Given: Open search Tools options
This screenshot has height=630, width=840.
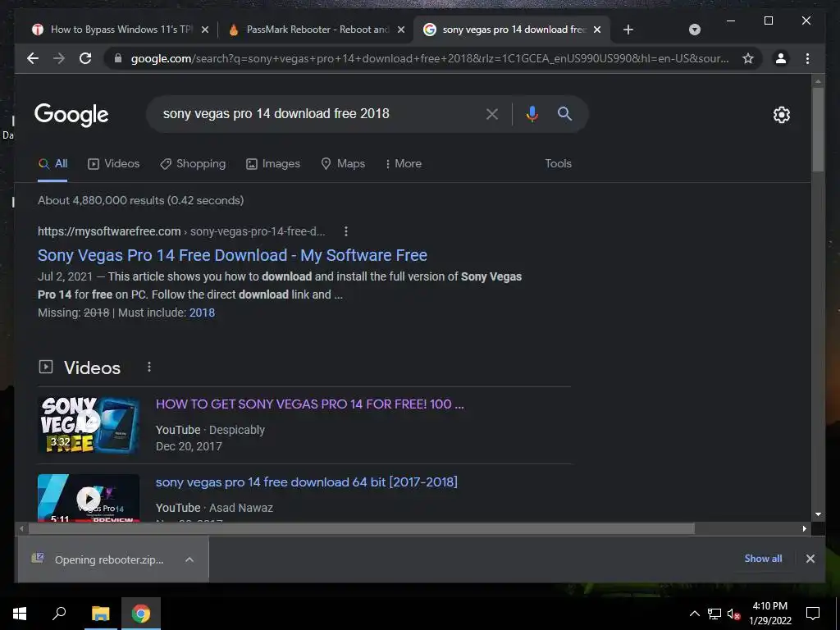Looking at the screenshot, I should (558, 164).
